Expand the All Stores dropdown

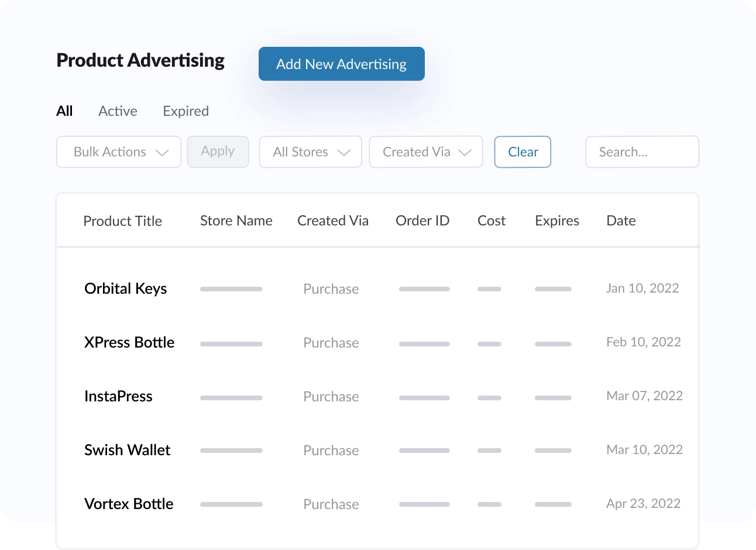coord(311,152)
